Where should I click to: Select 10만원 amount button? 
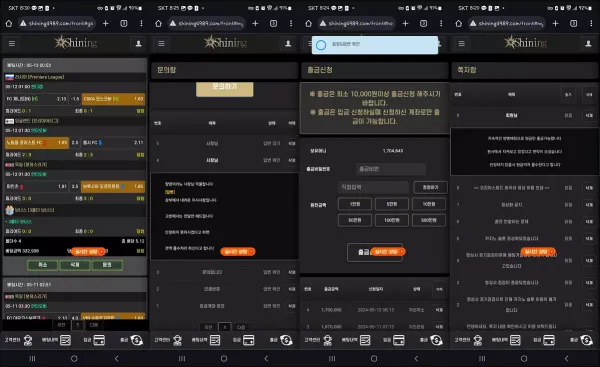click(x=429, y=204)
